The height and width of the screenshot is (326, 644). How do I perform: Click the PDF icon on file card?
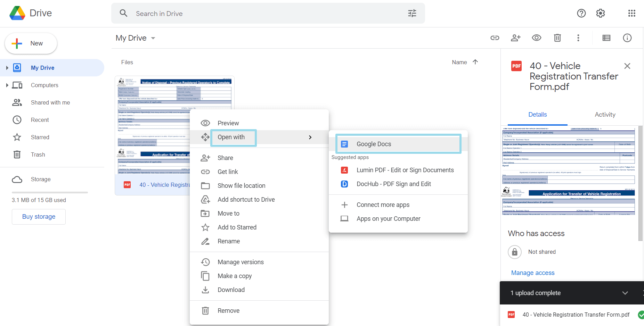tap(127, 185)
